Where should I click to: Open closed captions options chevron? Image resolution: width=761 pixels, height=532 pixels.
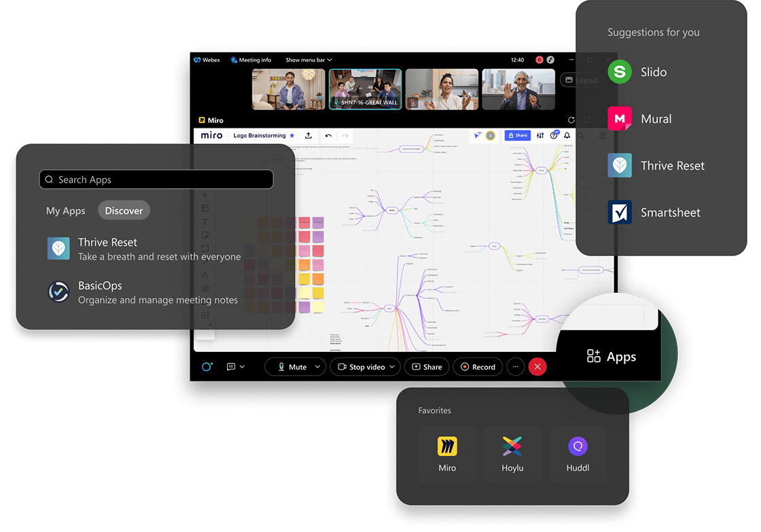243,367
